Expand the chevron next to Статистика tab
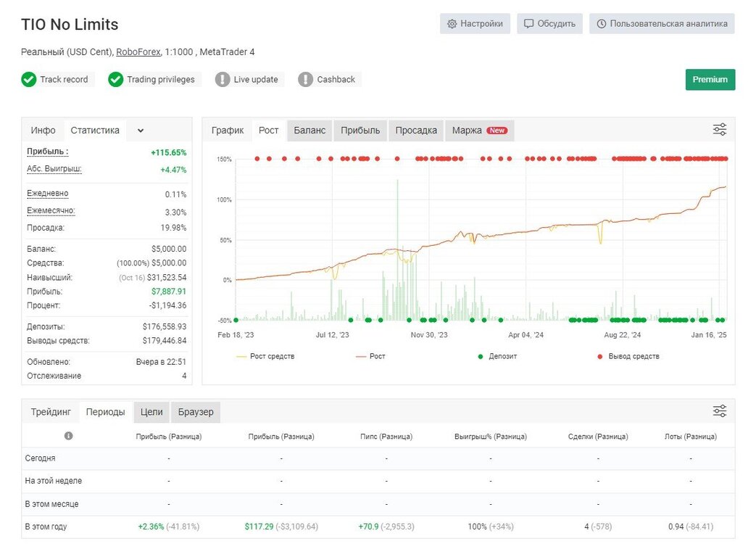The image size is (756, 544). pos(141,131)
